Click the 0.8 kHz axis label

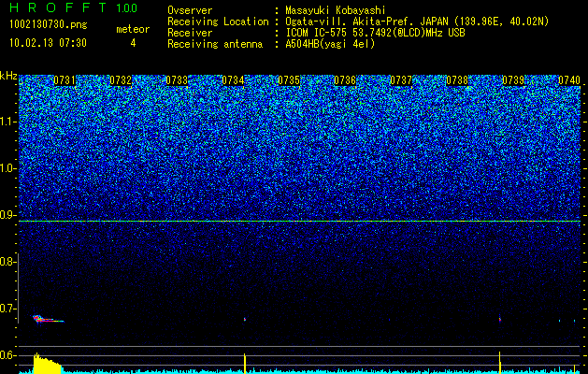(x=7, y=262)
